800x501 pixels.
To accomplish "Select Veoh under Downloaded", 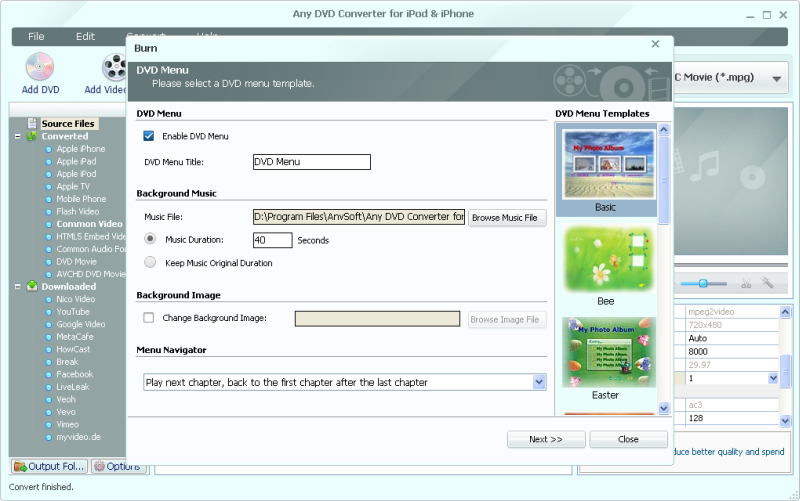I will (x=66, y=399).
